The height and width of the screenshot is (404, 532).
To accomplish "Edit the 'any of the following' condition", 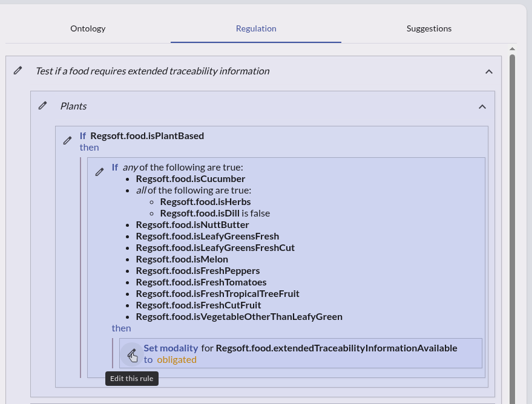I will coord(100,172).
